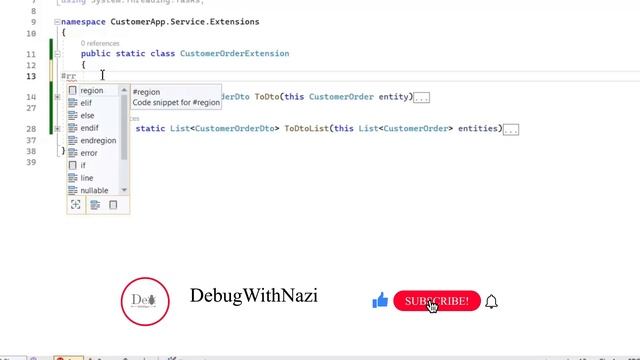Select the region snippet in IntelliSense list
The width and height of the screenshot is (640, 360).
[x=93, y=90]
